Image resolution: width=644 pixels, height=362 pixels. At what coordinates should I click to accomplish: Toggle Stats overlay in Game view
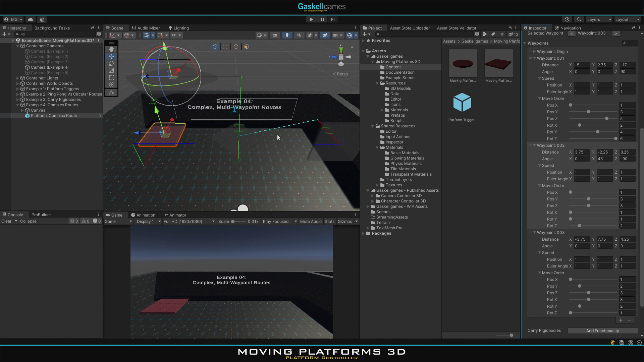[329, 222]
